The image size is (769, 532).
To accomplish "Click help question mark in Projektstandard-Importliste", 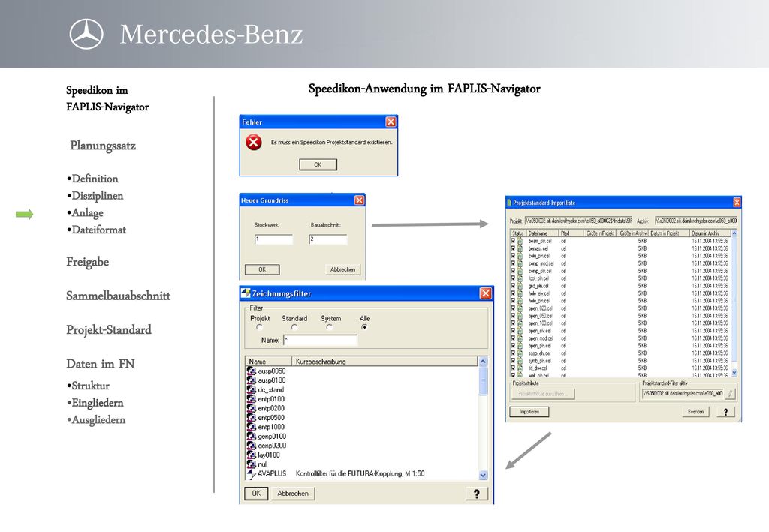I will pos(726,412).
